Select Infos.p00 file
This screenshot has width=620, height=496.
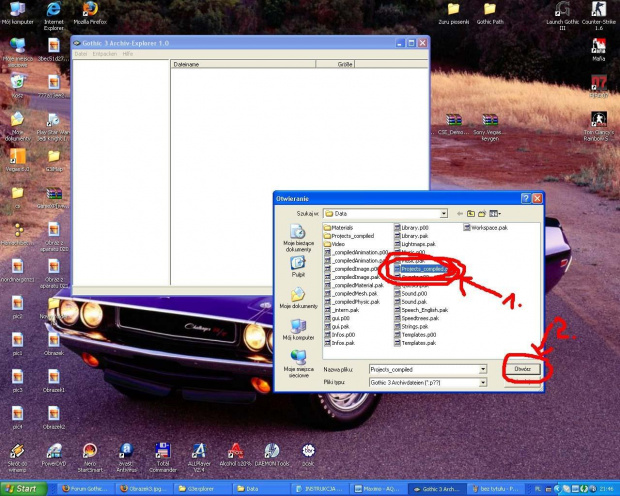pos(340,335)
